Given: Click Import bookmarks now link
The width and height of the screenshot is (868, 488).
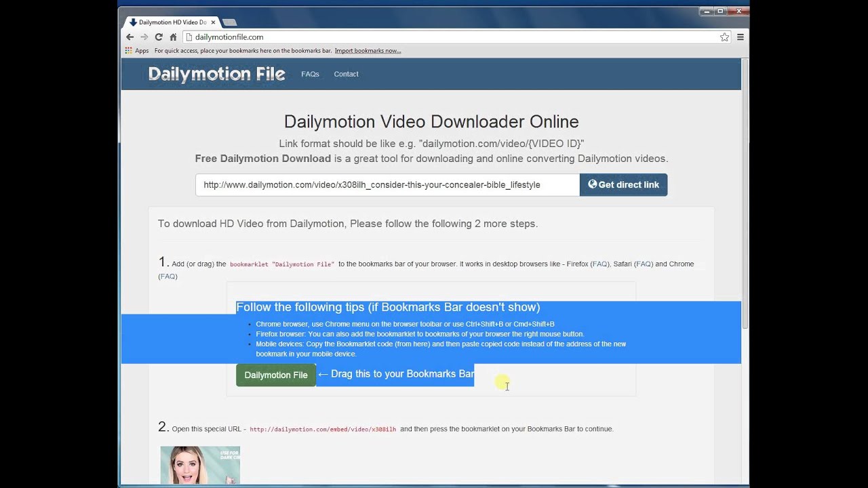Looking at the screenshot, I should point(368,51).
